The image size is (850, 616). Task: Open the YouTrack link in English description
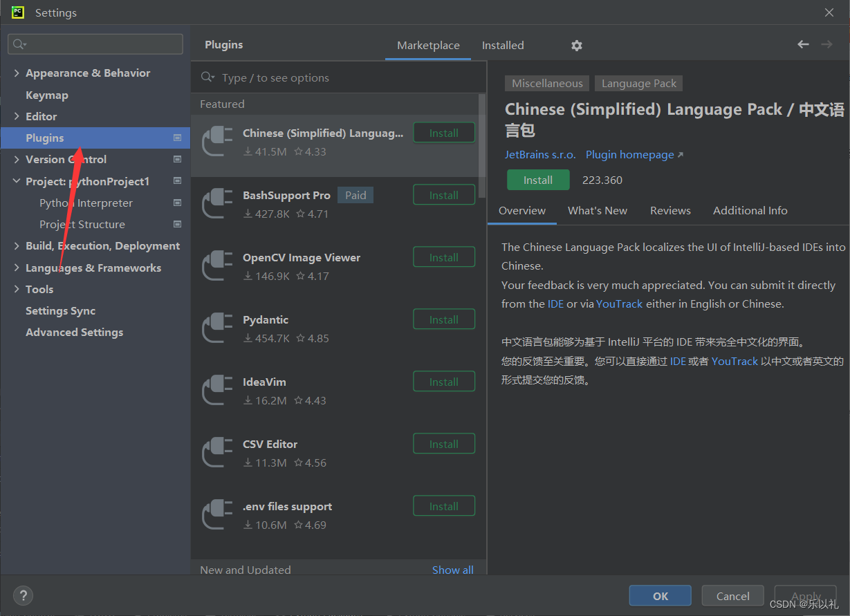(x=620, y=304)
